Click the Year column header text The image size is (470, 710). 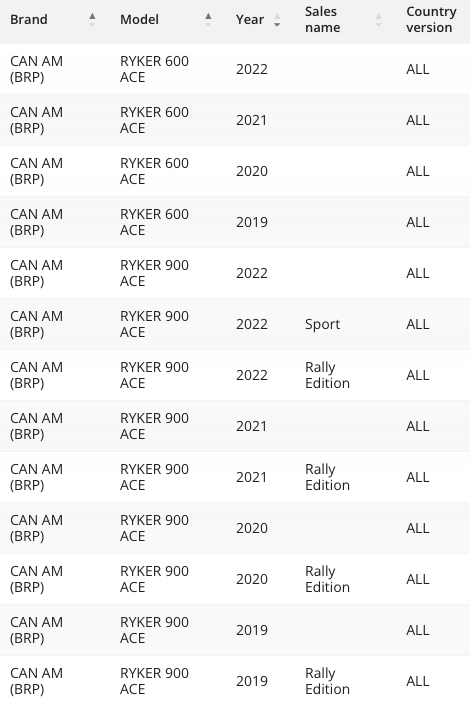[x=250, y=19]
